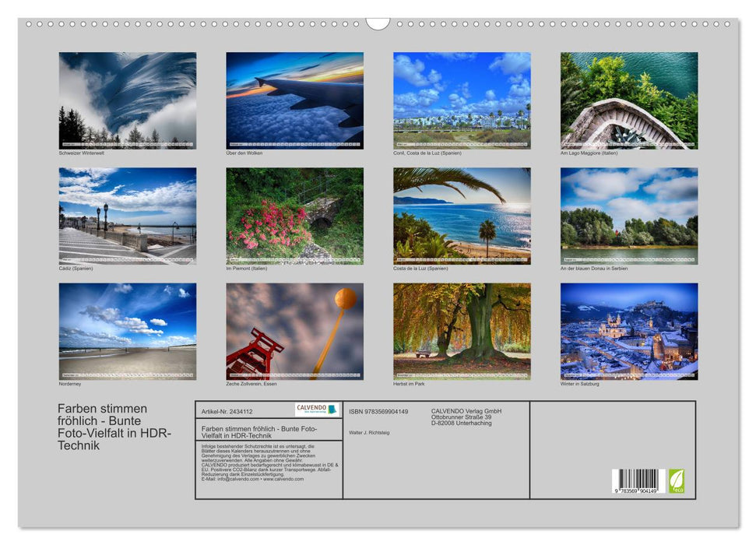The image size is (756, 545).
Task: Click the Costa de la Luz beach photo
Action: pyautogui.click(x=462, y=216)
